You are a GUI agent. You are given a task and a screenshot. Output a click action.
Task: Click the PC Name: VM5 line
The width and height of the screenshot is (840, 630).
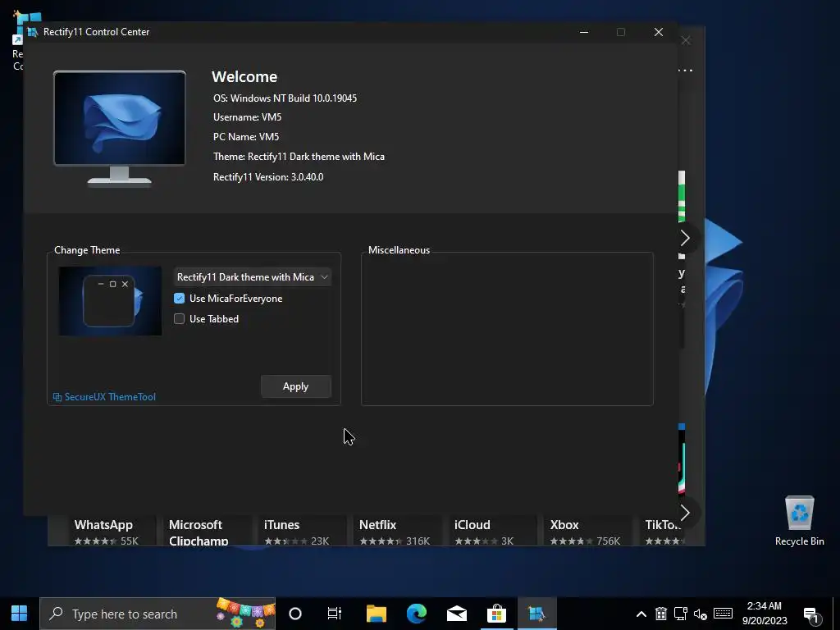tap(246, 137)
